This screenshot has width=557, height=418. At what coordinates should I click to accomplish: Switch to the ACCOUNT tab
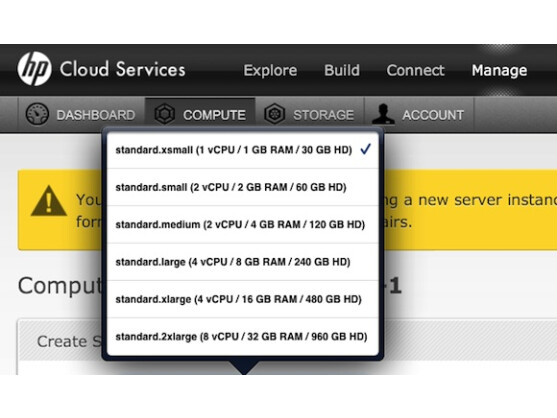click(419, 114)
